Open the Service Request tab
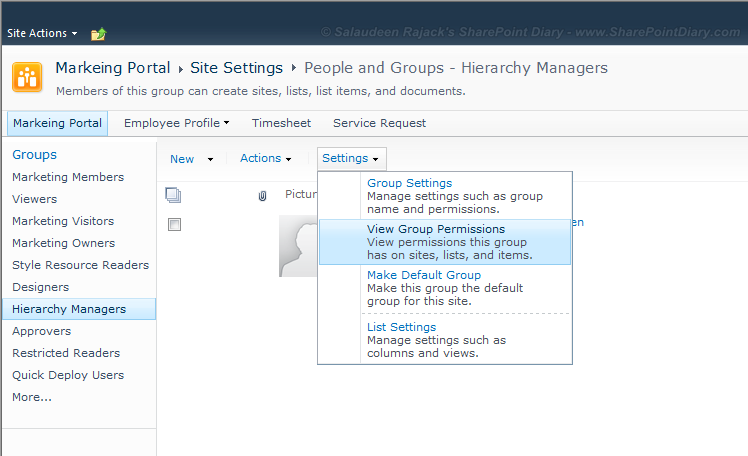Image resolution: width=748 pixels, height=456 pixels. coord(379,123)
